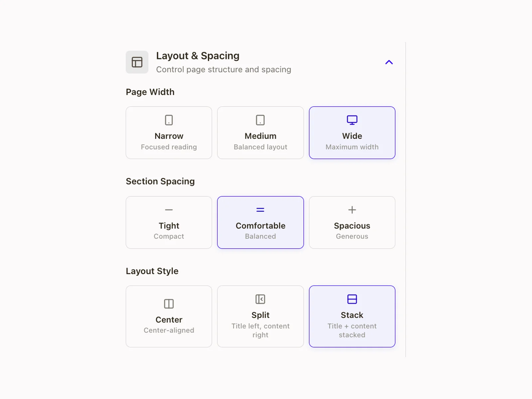This screenshot has width=532, height=399.
Task: Click the Wide width monitor icon
Action: 352,120
